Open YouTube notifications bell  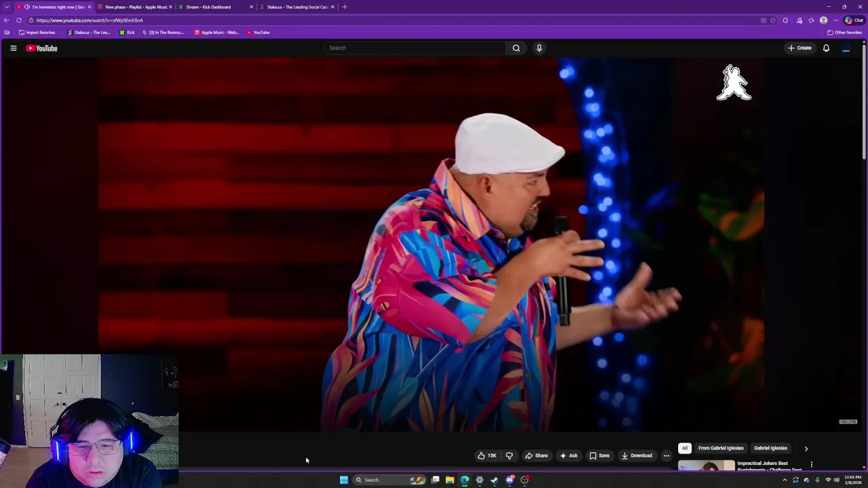(x=826, y=48)
